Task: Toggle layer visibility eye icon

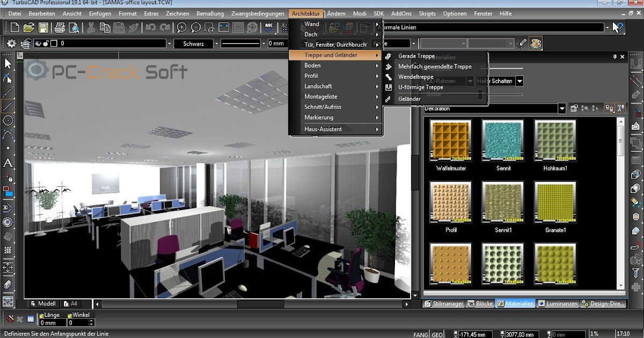Action: pos(39,44)
